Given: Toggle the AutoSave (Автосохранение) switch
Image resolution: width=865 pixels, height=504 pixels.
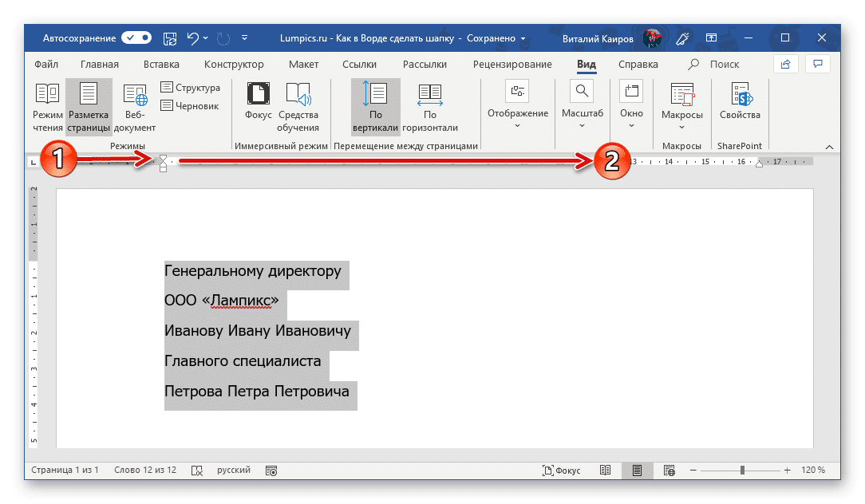Looking at the screenshot, I should [x=136, y=37].
